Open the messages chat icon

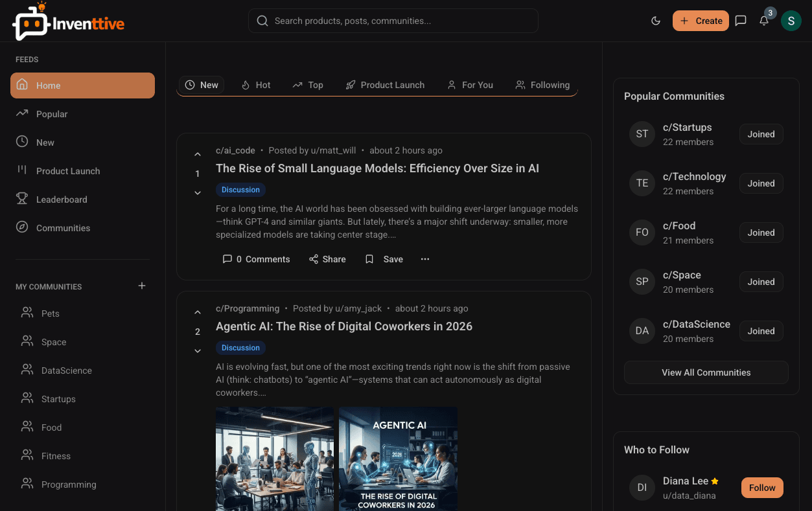click(x=741, y=21)
